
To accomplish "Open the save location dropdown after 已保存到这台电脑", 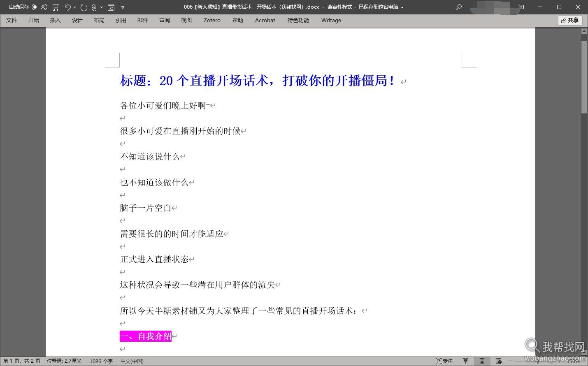I will [x=402, y=7].
